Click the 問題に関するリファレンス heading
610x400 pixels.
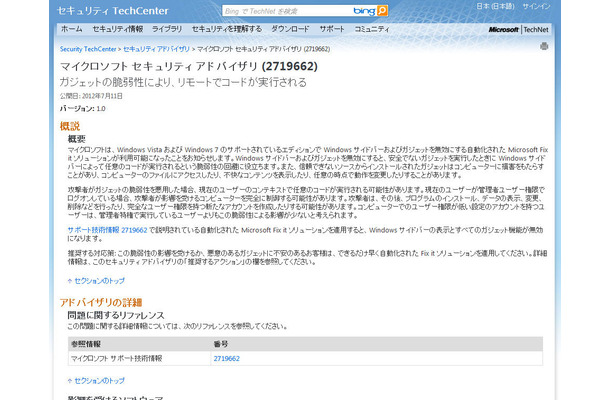116,315
